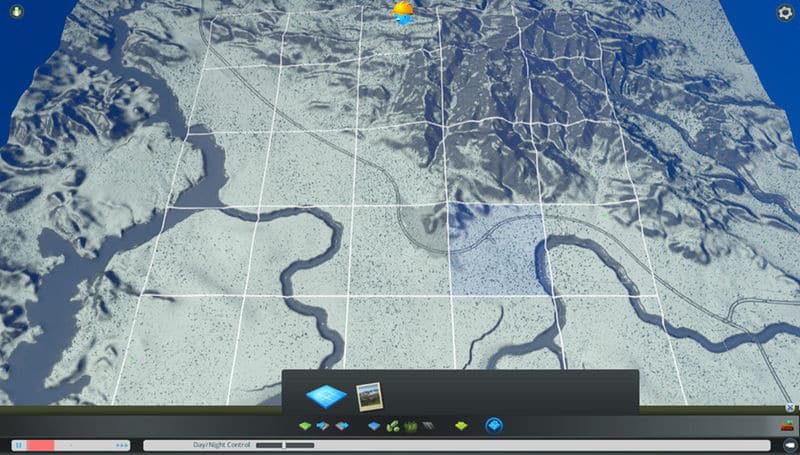This screenshot has height=455, width=800.
Task: Click the highlighted round map settings button
Action: click(493, 426)
